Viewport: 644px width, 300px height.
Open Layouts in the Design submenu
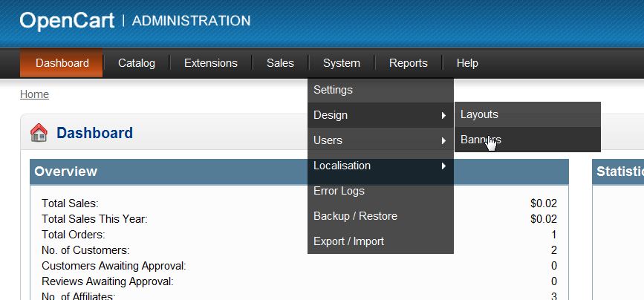(479, 114)
